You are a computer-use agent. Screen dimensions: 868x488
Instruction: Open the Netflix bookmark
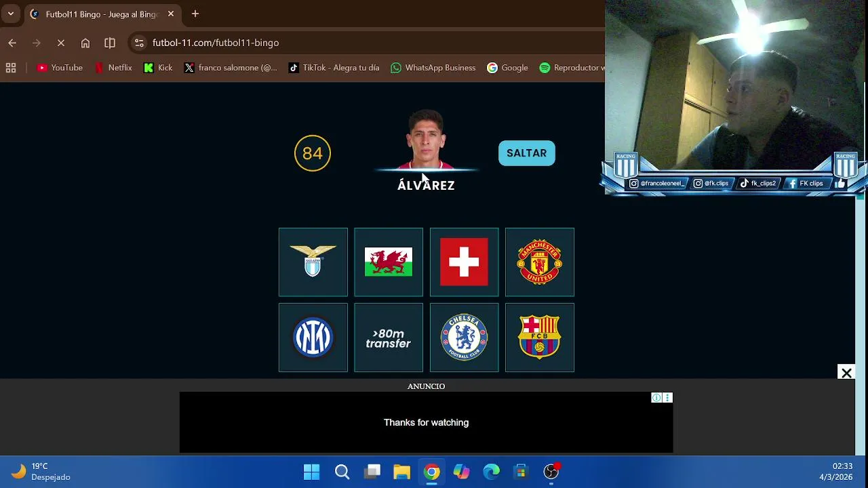pyautogui.click(x=113, y=68)
